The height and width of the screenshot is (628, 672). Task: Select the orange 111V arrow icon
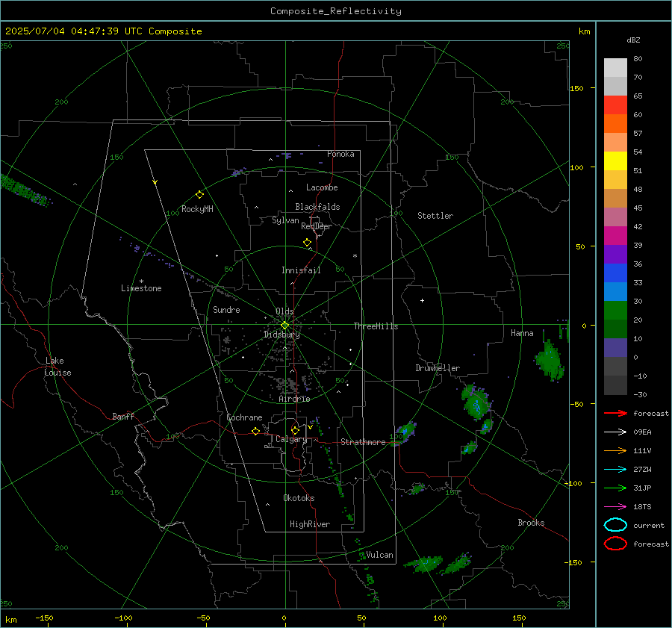[x=615, y=450]
